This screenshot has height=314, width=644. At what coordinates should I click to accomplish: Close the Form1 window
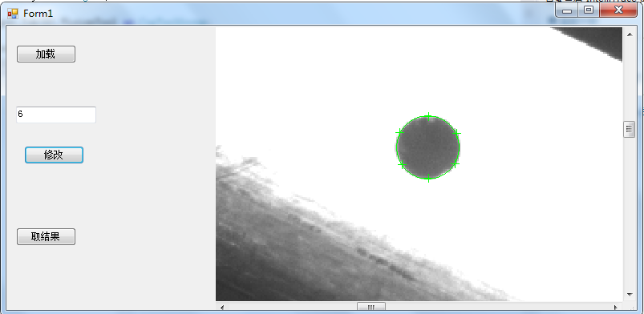click(x=618, y=10)
